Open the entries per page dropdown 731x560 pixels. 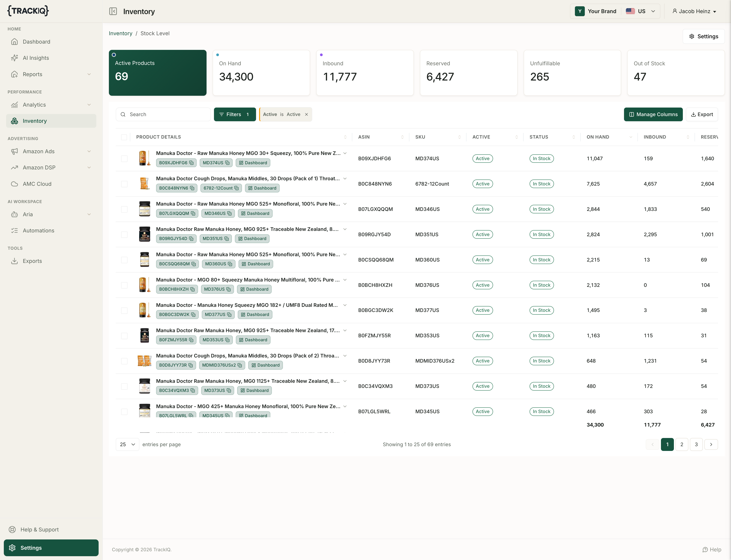127,445
